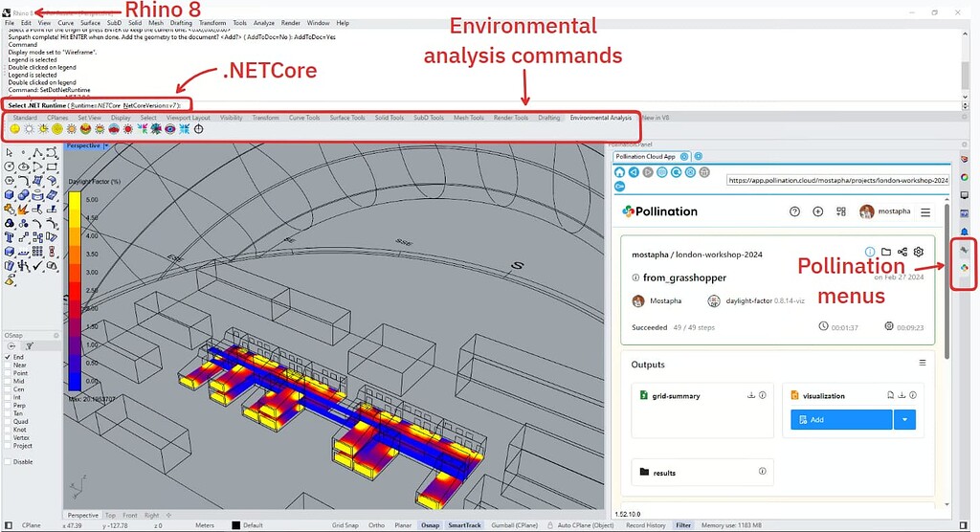Switch to the Mesh Tools toolbar tab
This screenshot has height=532, width=980.
pyautogui.click(x=469, y=118)
